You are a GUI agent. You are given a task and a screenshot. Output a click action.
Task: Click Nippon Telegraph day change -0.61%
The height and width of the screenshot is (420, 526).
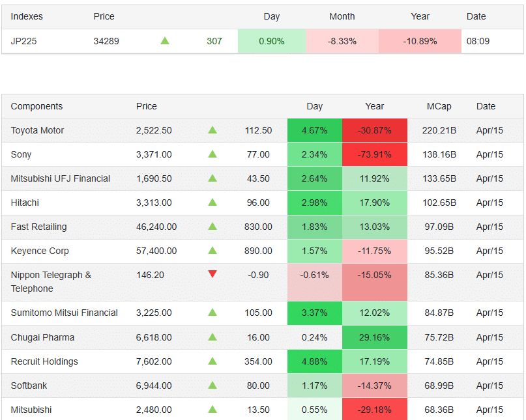point(315,282)
